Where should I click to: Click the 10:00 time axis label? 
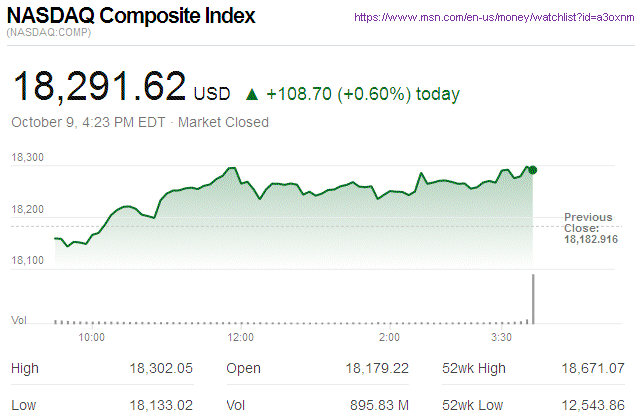92,338
